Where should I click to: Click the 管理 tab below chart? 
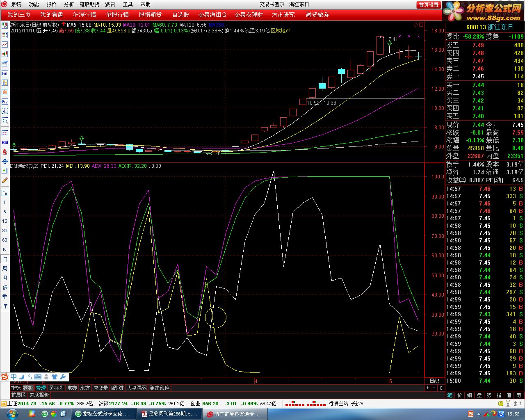point(41,388)
